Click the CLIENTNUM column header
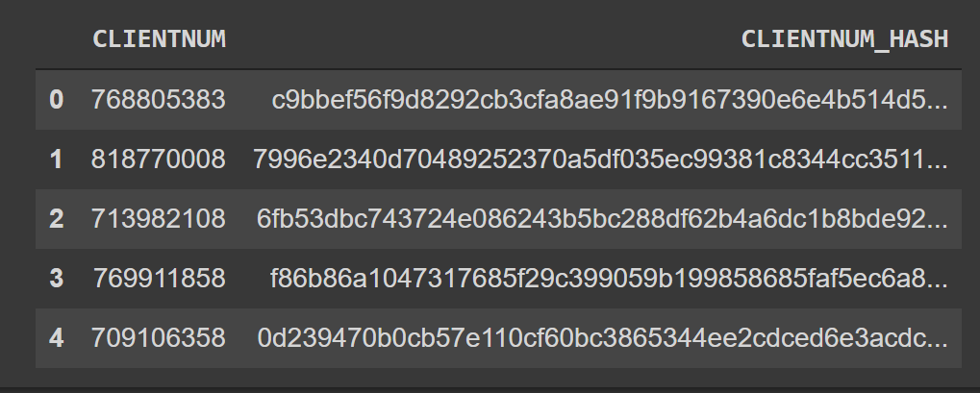This screenshot has width=980, height=393. tap(159, 39)
